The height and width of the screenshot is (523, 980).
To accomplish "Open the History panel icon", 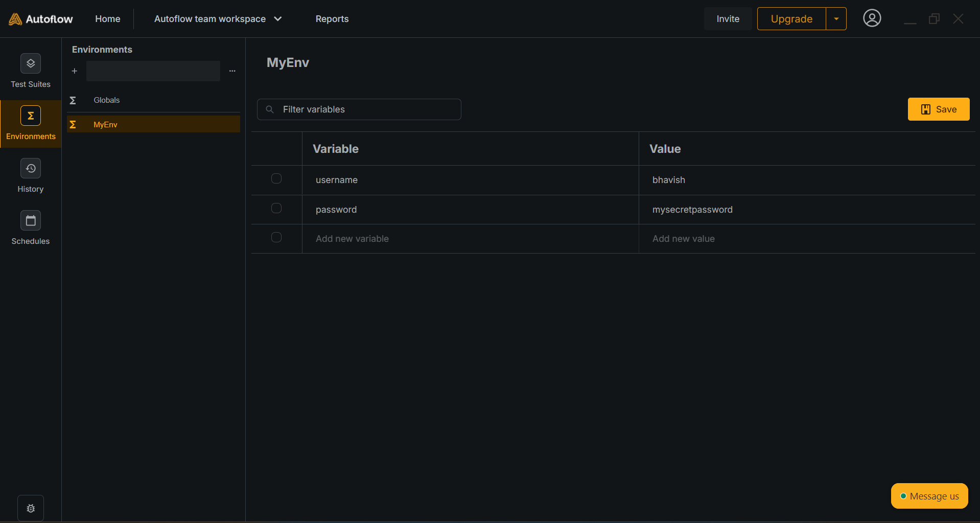I will tap(31, 169).
